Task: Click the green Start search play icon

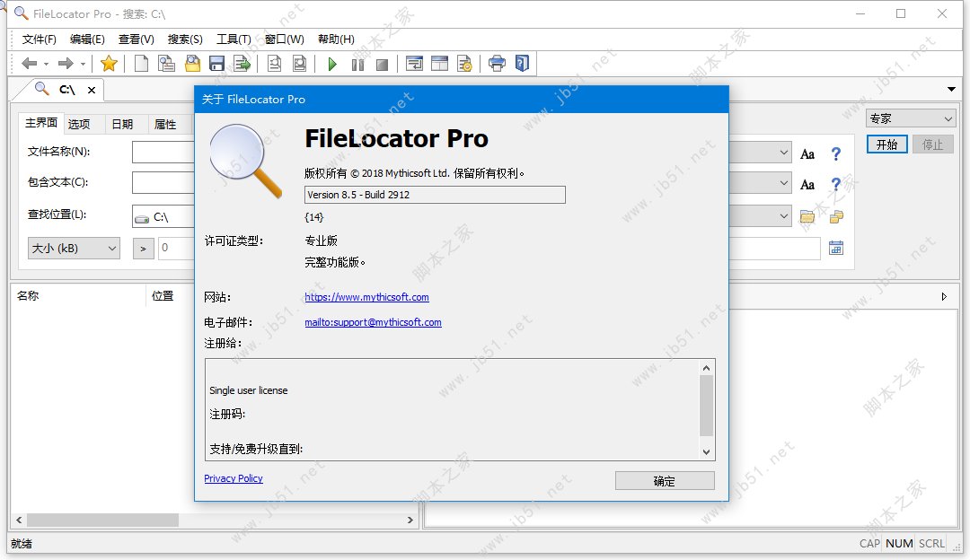Action: coord(332,64)
